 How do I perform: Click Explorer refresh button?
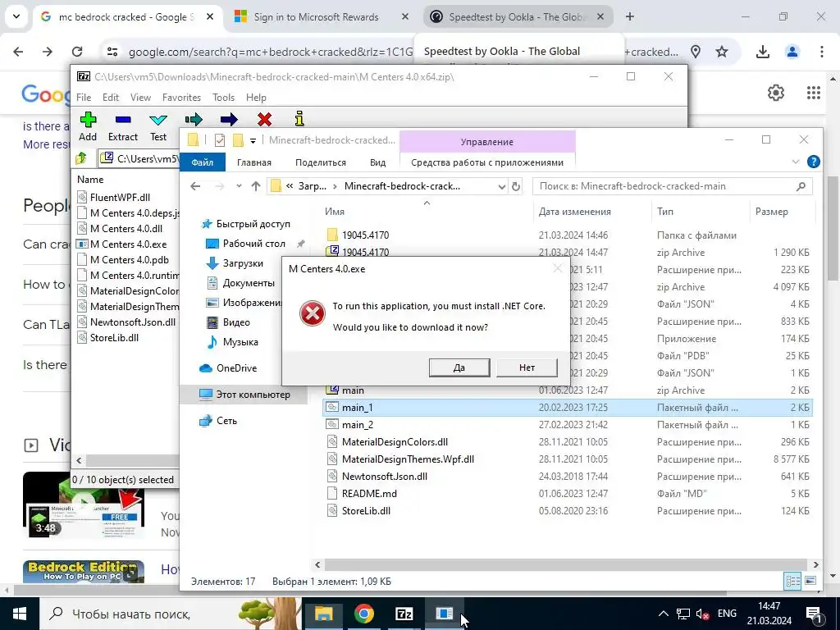[516, 186]
